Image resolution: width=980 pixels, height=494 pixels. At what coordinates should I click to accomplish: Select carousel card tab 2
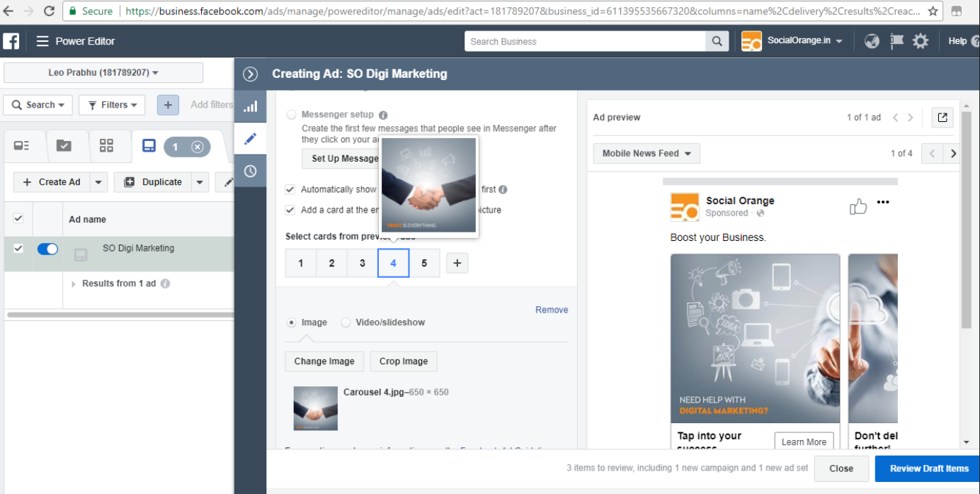point(331,263)
